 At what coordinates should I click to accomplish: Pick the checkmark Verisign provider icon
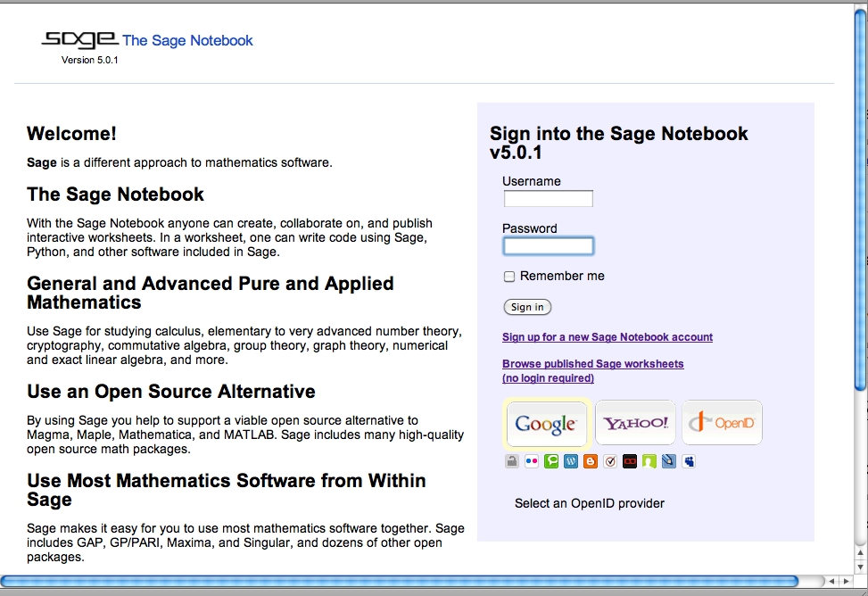610,461
